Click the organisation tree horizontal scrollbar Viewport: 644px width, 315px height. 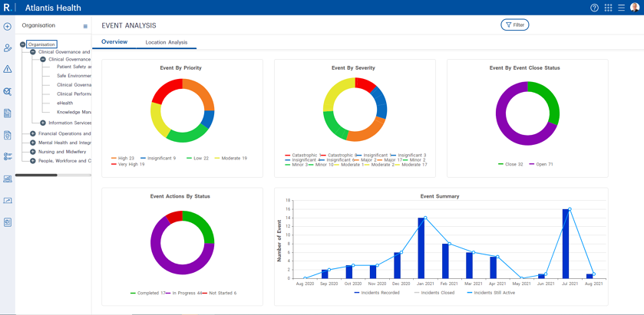pos(36,175)
